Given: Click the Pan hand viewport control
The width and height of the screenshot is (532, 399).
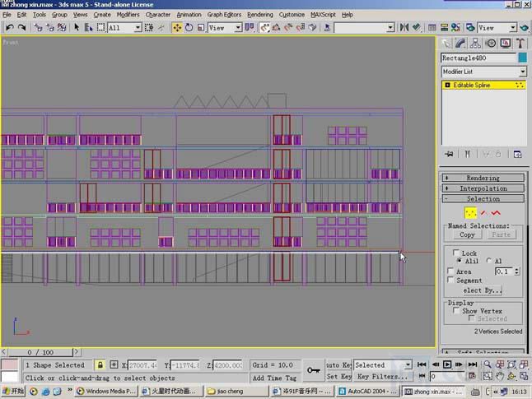Looking at the screenshot, I should coord(499,376).
